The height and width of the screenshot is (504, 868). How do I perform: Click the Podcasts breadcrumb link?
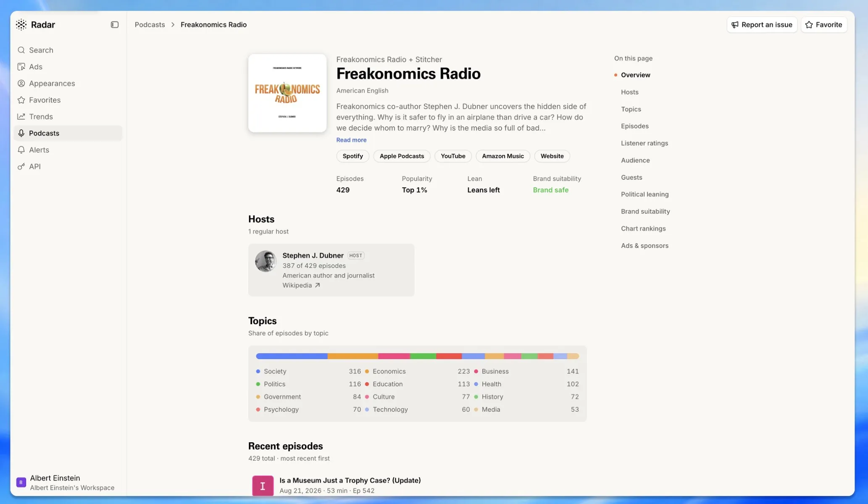pyautogui.click(x=150, y=25)
